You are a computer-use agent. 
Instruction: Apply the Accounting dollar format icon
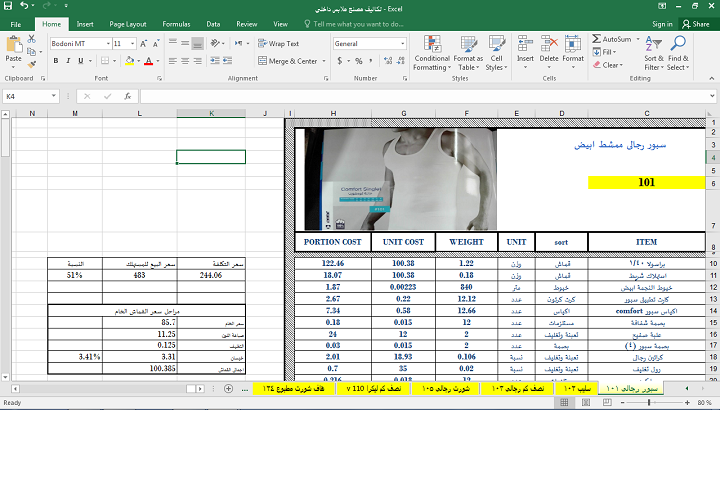click(x=340, y=61)
